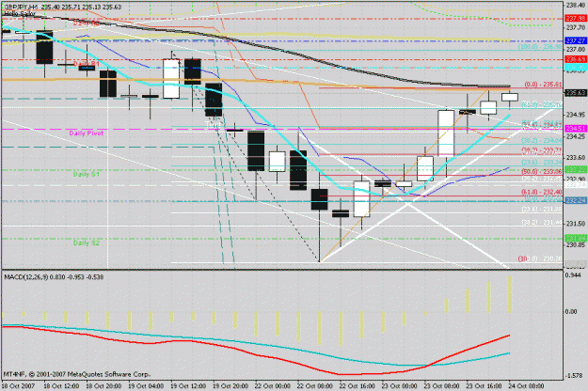Click the 234.25 price axis value
Viewport: 588px width, 391px height.
[x=576, y=136]
